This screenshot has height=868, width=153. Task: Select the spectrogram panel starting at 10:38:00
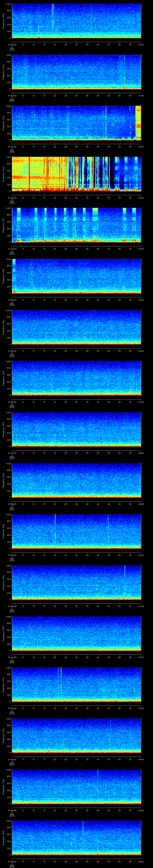(76, 481)
